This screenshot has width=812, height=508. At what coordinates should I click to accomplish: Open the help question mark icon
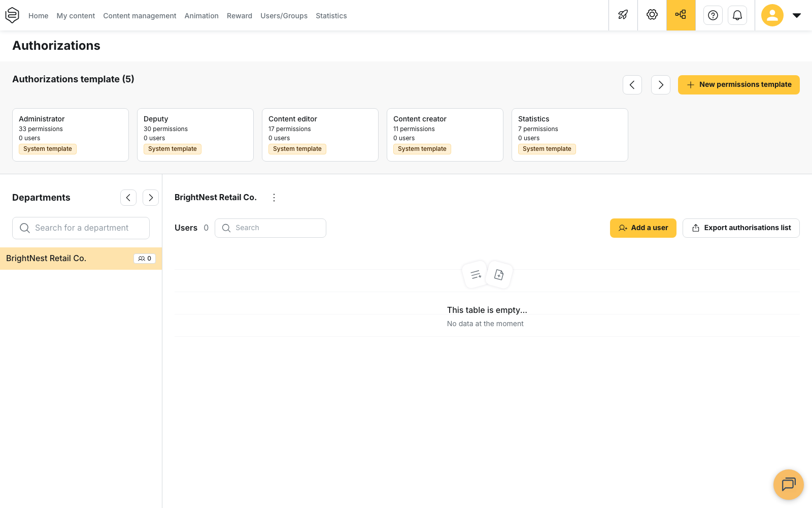click(713, 15)
